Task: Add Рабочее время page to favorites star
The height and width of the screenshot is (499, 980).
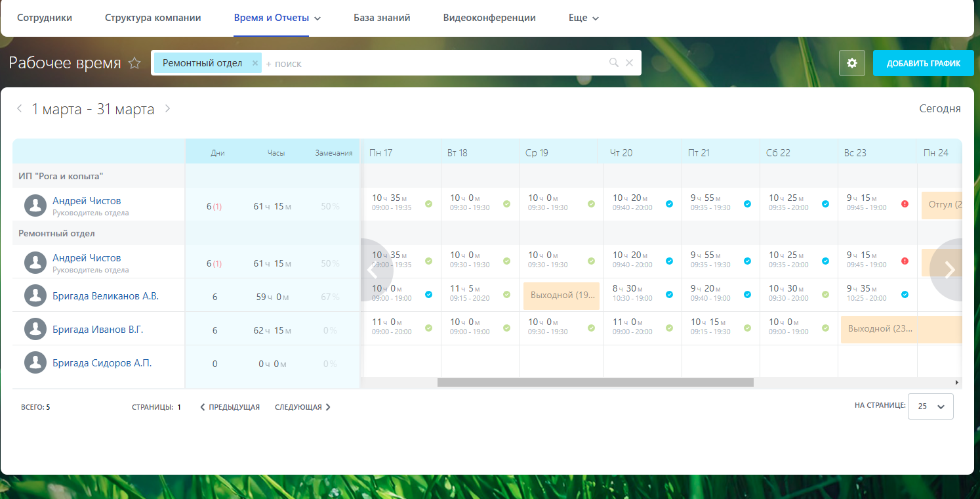Action: tap(134, 63)
